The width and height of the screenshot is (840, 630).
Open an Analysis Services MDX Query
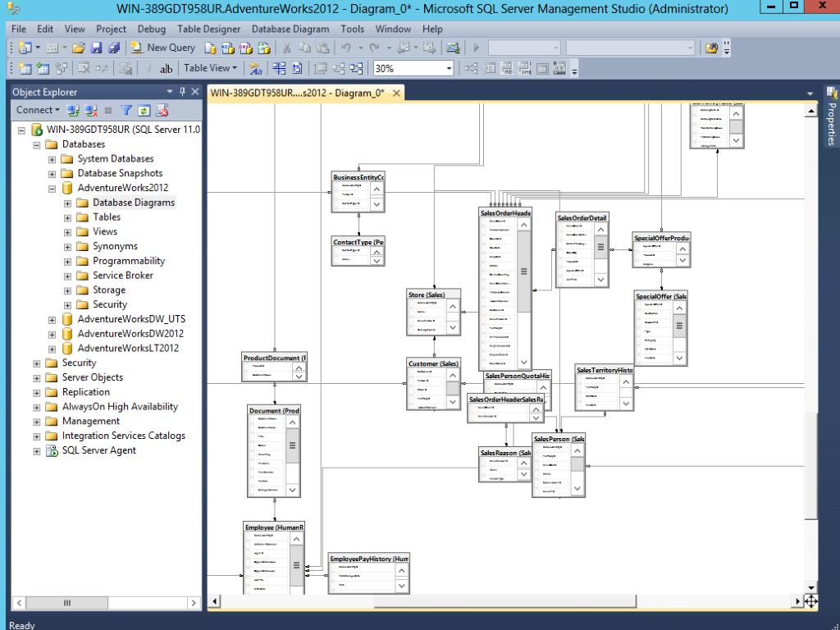click(228, 48)
